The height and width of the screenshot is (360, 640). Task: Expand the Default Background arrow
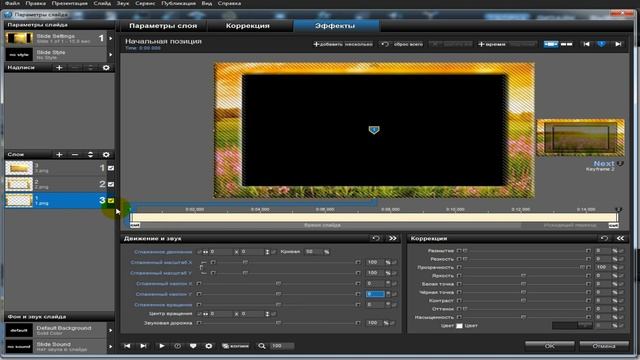click(x=111, y=330)
